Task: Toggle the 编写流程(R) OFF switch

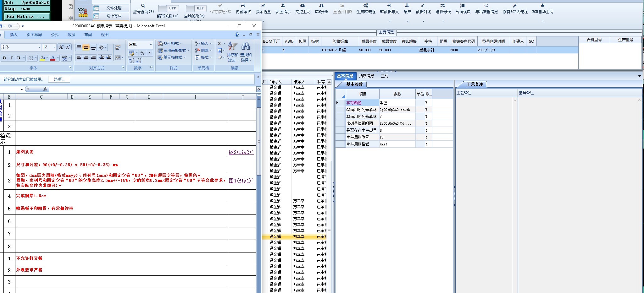Action: click(169, 8)
